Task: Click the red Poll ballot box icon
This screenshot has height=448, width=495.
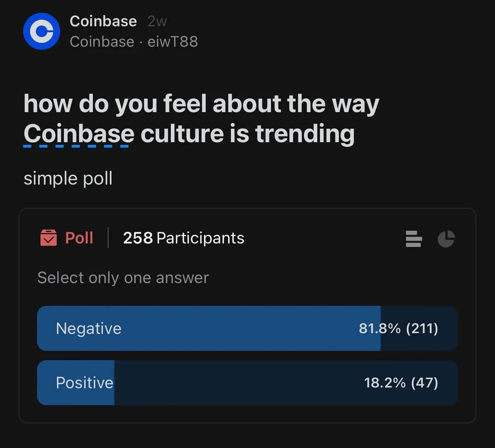Action: (x=48, y=238)
